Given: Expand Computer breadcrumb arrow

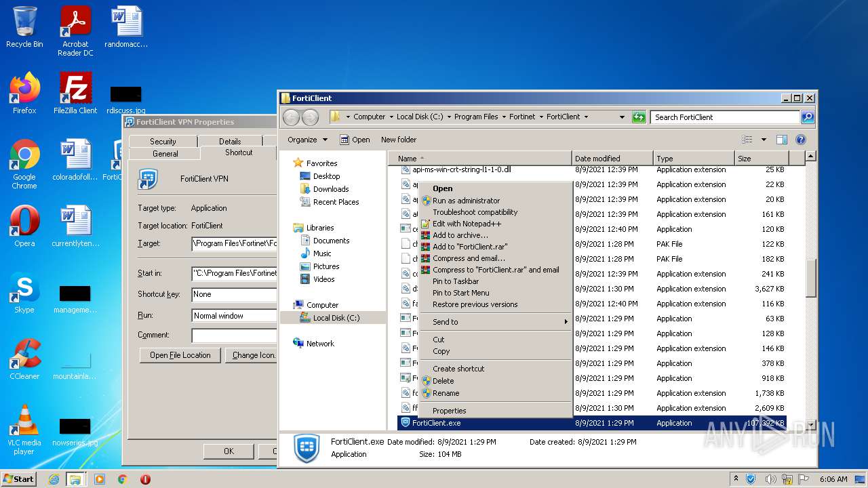Looking at the screenshot, I should tap(391, 117).
